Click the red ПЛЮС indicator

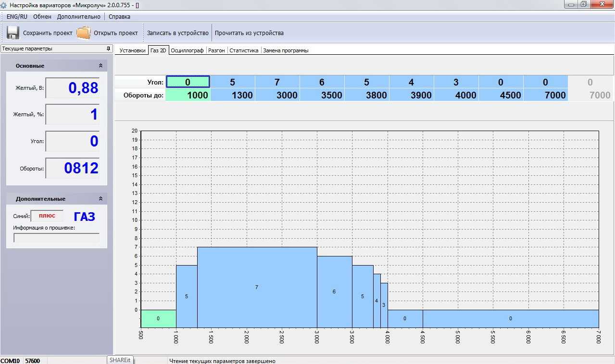[47, 216]
